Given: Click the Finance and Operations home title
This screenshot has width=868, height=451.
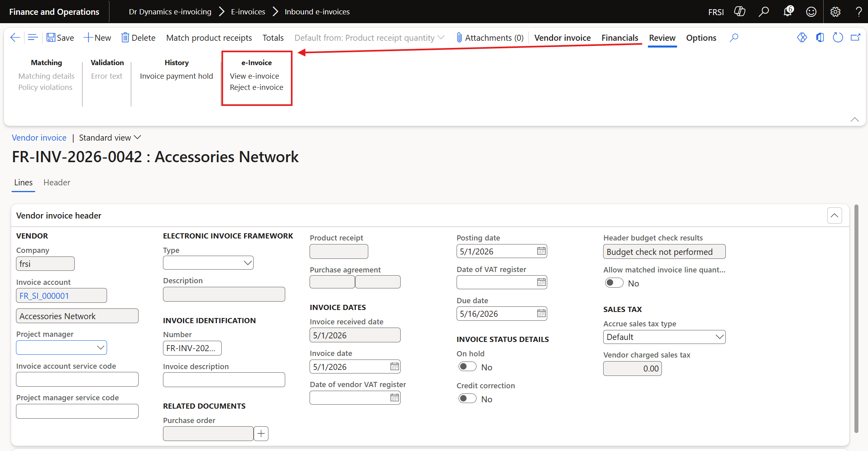Looking at the screenshot, I should click(54, 12).
